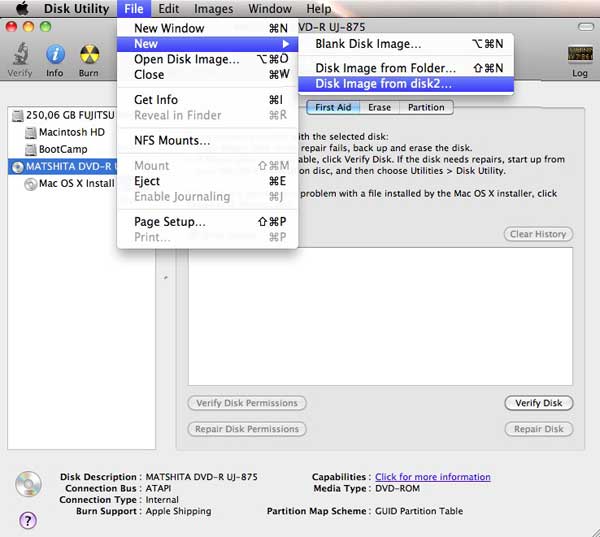Click the BootCamp volume icon

pyautogui.click(x=31, y=149)
